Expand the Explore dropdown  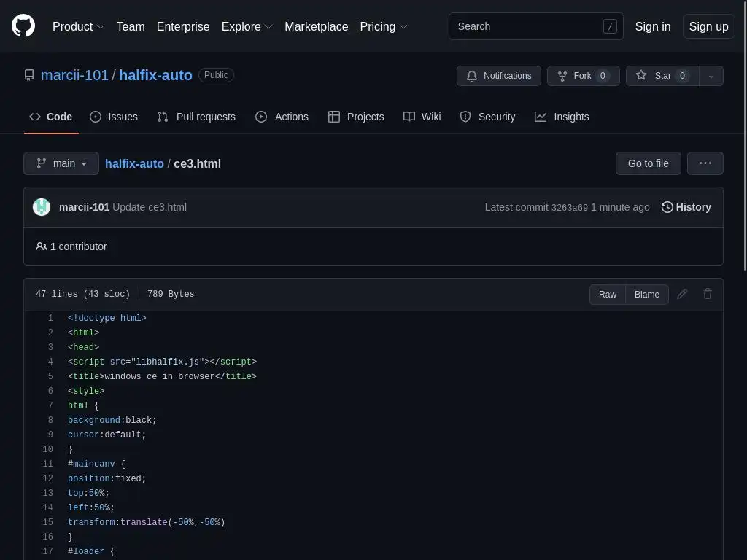click(247, 27)
